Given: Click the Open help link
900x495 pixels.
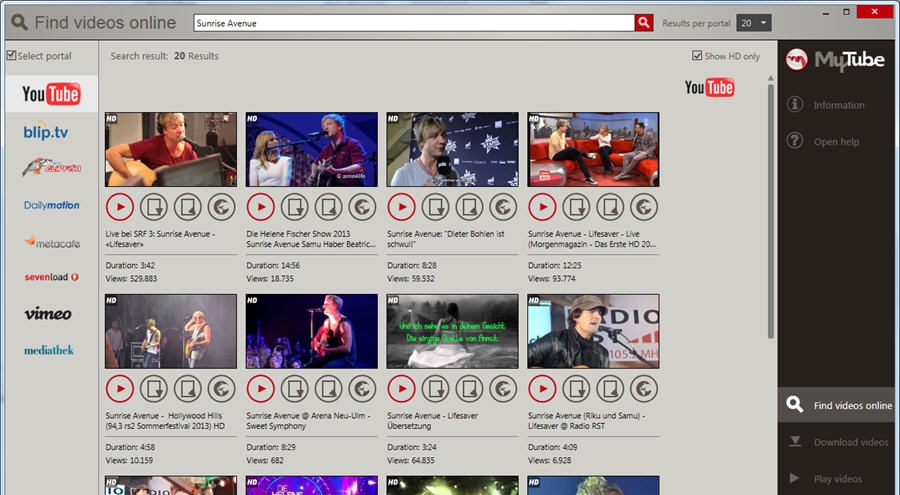Looking at the screenshot, I should click(836, 142).
